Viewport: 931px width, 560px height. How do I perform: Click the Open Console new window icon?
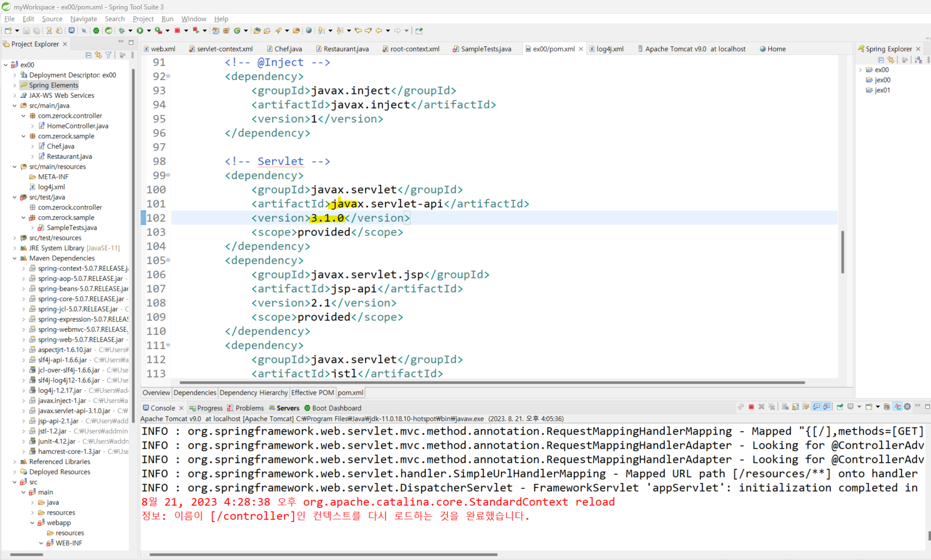pyautogui.click(x=868, y=407)
